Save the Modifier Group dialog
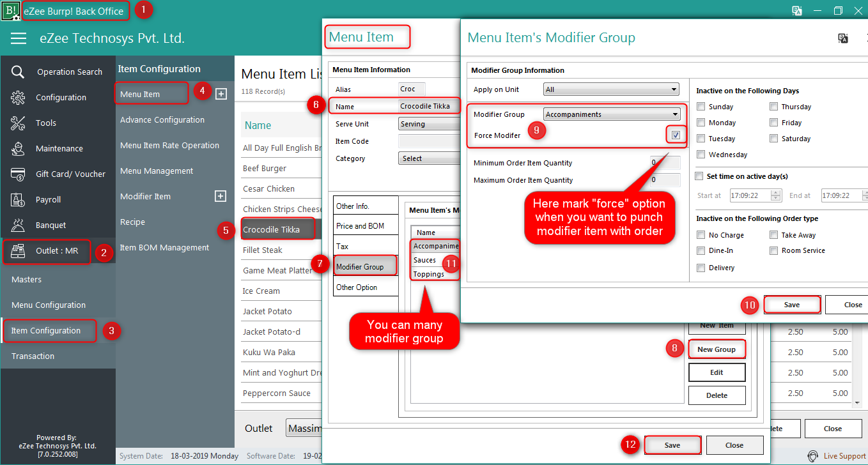The height and width of the screenshot is (465, 868). [x=792, y=305]
